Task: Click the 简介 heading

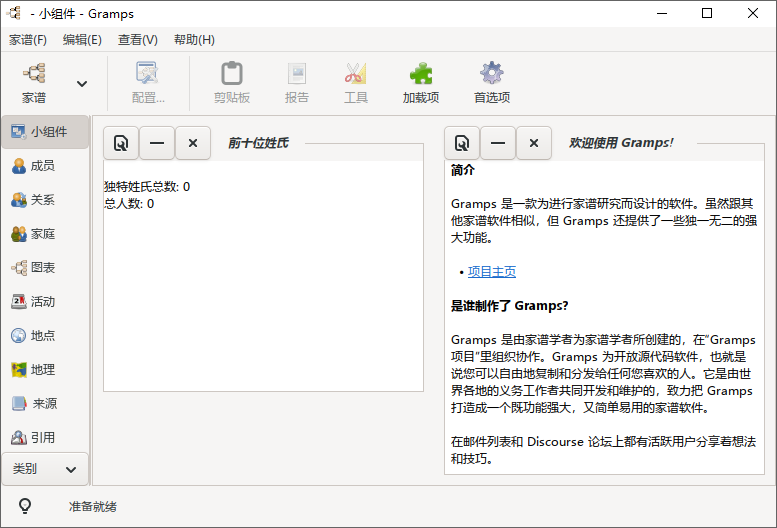Action: coord(463,170)
